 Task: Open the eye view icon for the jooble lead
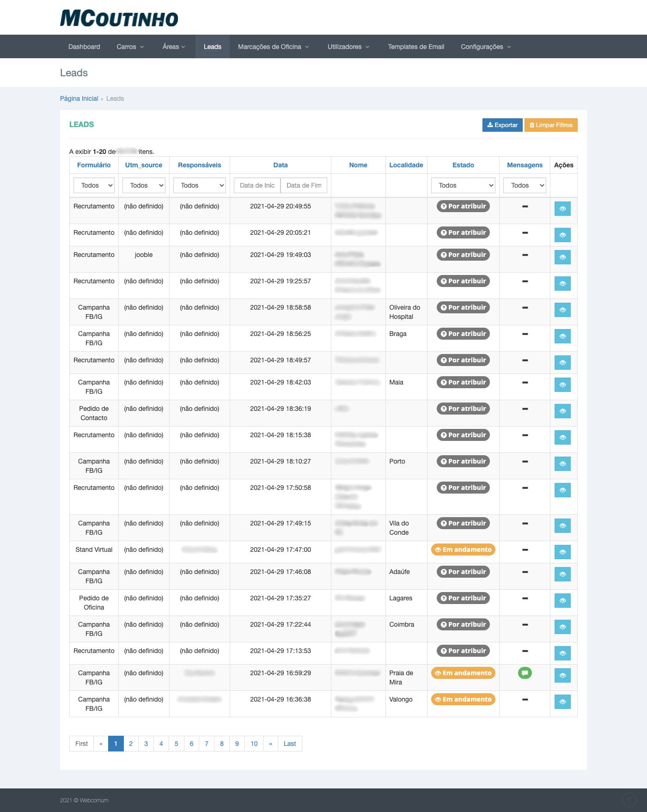562,257
